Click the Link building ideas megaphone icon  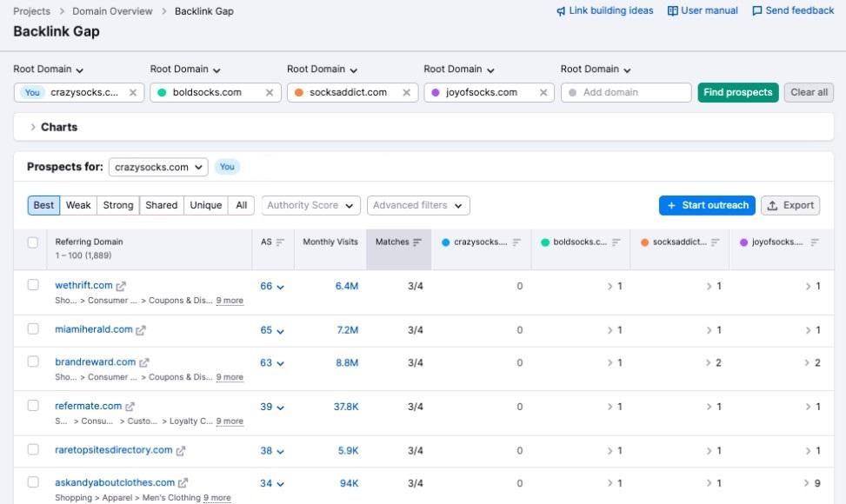tap(561, 10)
